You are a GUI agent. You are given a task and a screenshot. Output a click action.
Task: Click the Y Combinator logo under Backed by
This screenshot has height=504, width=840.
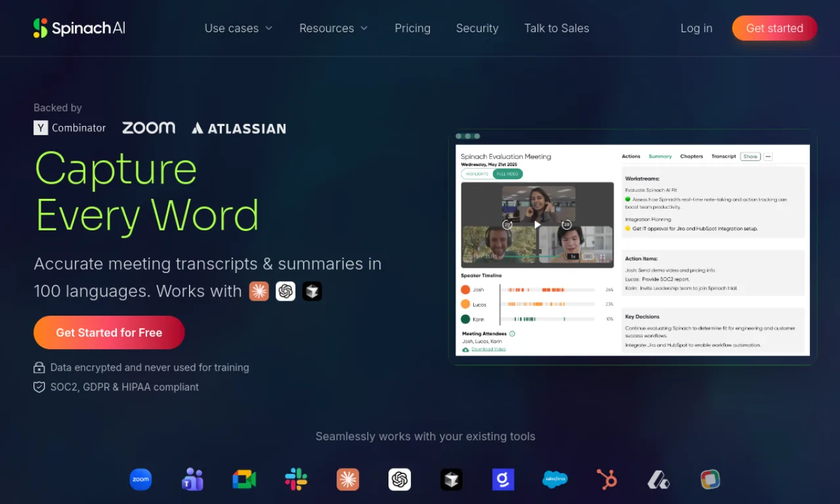pyautogui.click(x=70, y=128)
